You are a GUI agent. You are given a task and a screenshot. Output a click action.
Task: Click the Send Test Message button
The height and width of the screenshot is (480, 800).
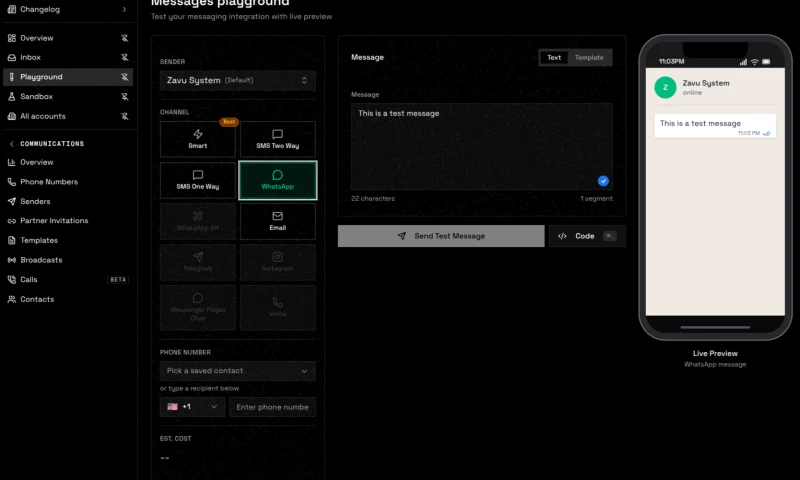coord(441,236)
